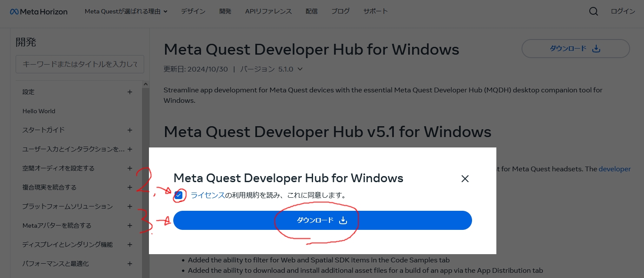
Task: Open the ブログ page from the navigation
Action: 340,11
